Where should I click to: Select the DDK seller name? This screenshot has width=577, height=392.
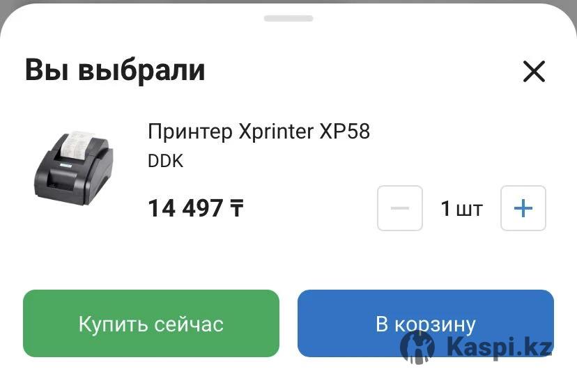[165, 161]
